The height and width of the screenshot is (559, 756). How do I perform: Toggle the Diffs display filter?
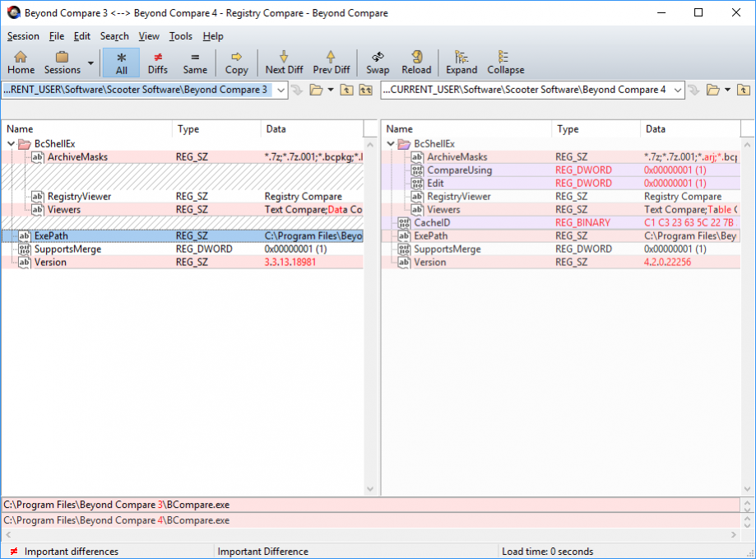[x=158, y=63]
